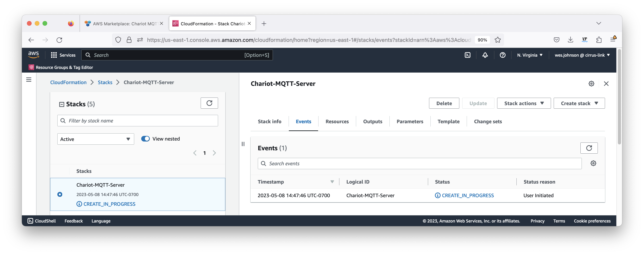Click the Search events field
Screen dimensions: 644x255
coord(420,164)
